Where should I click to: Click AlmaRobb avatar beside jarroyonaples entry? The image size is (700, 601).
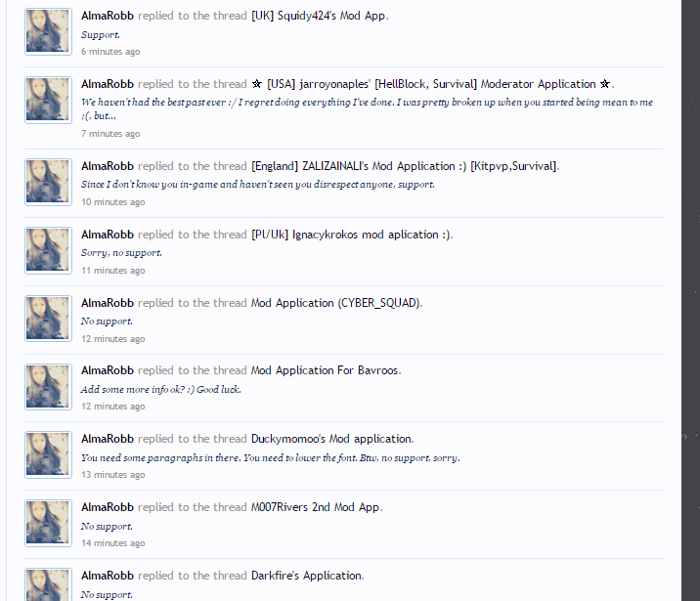coord(48,100)
